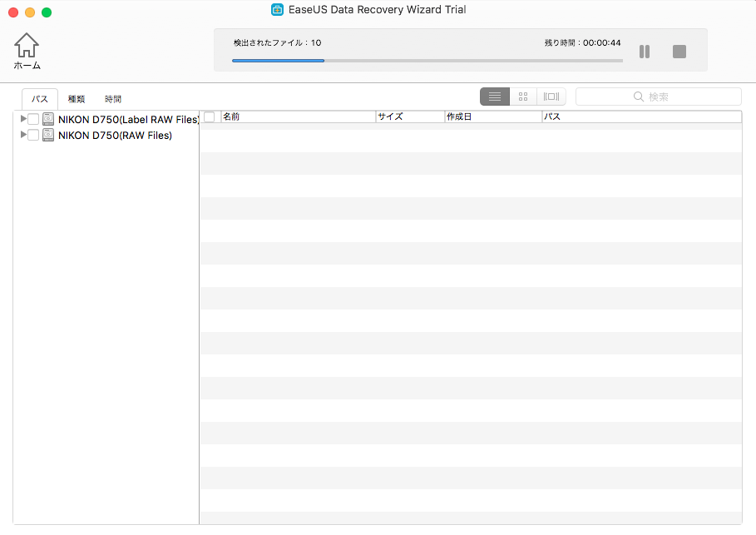Click the 検出されたファイル:10 status text
Screen dimensions: 756x535
point(277,43)
